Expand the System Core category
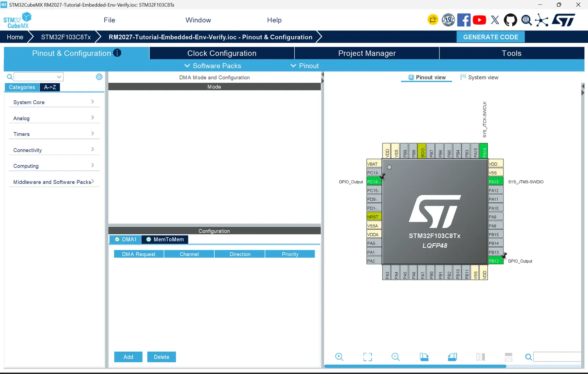 point(54,102)
